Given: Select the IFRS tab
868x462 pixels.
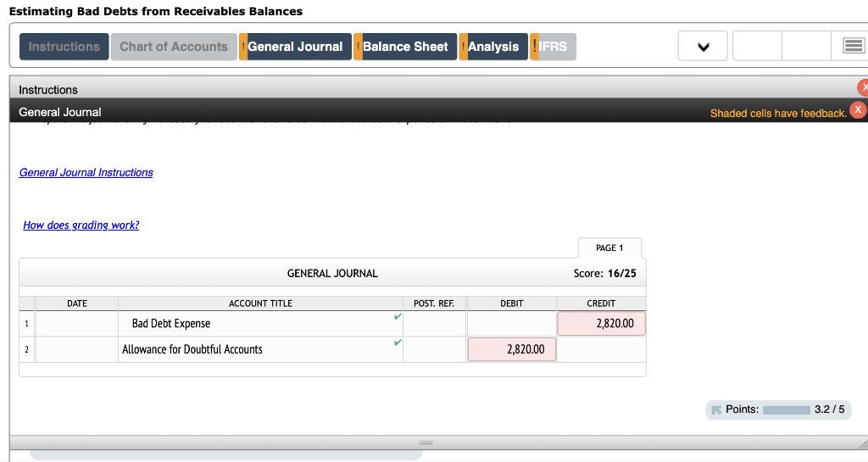Looking at the screenshot, I should (553, 47).
